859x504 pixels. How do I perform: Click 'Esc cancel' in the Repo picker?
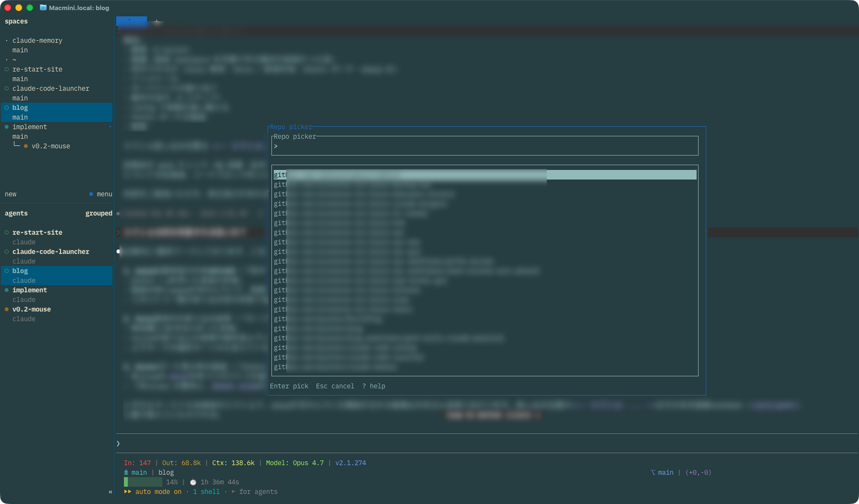pos(335,386)
